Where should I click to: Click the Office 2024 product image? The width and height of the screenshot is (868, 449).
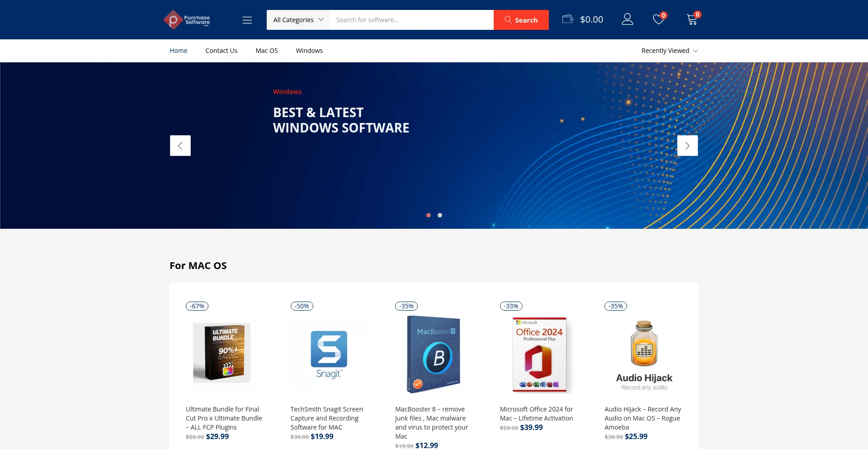coord(539,354)
